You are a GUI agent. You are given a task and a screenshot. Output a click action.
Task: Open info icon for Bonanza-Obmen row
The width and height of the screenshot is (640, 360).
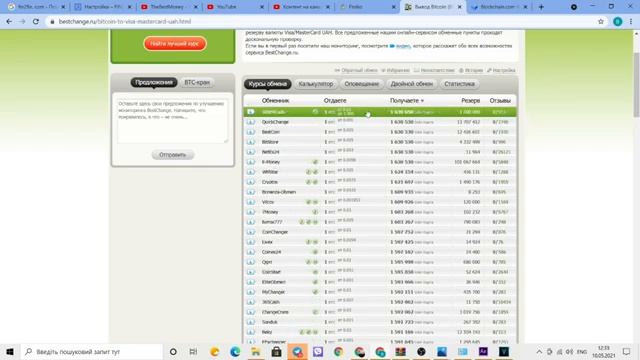251,192
